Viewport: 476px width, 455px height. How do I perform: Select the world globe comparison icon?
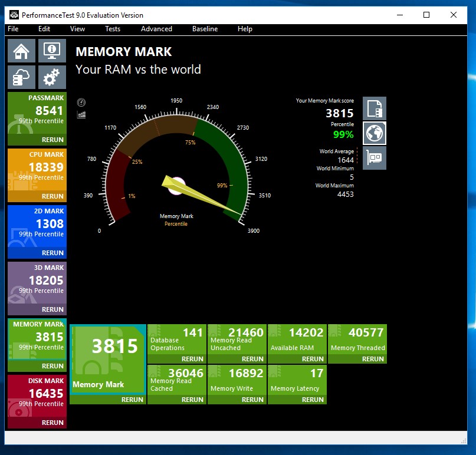click(x=375, y=133)
